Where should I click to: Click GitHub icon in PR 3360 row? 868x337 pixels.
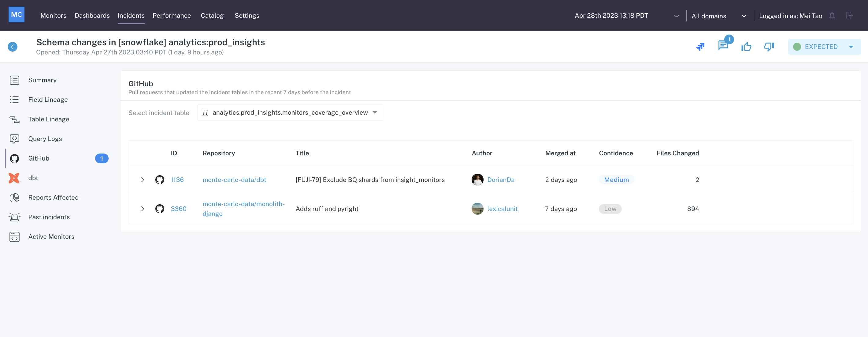[160, 209]
